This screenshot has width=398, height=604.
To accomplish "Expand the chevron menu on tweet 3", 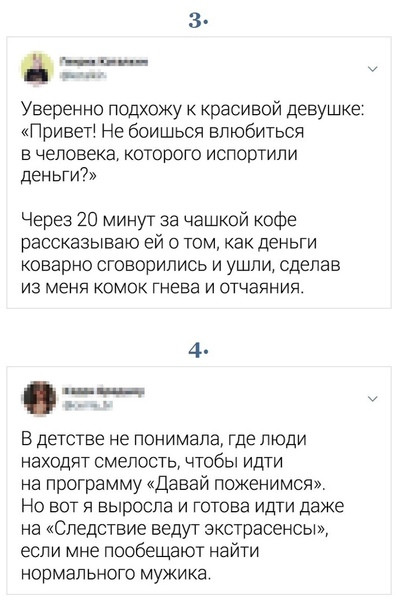I will [x=373, y=69].
